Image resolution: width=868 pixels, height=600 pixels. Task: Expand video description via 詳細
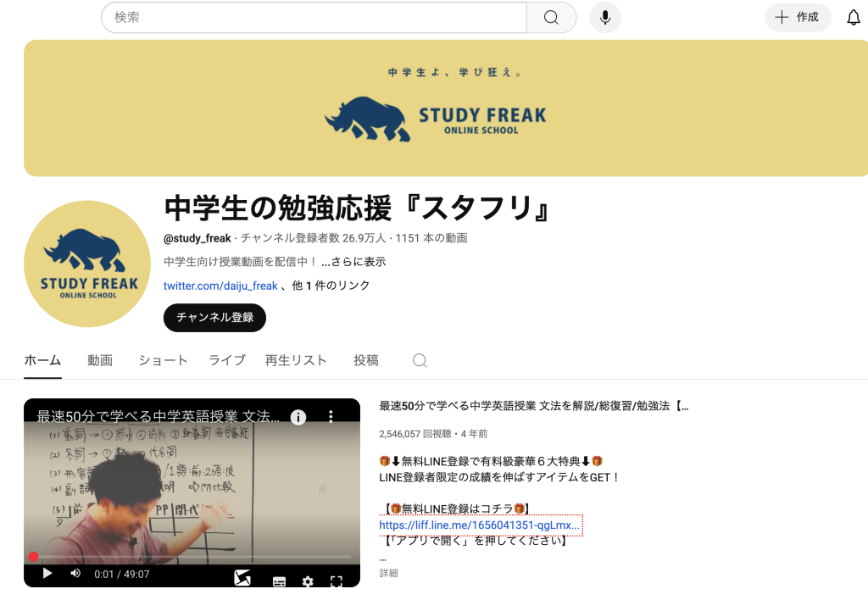388,573
